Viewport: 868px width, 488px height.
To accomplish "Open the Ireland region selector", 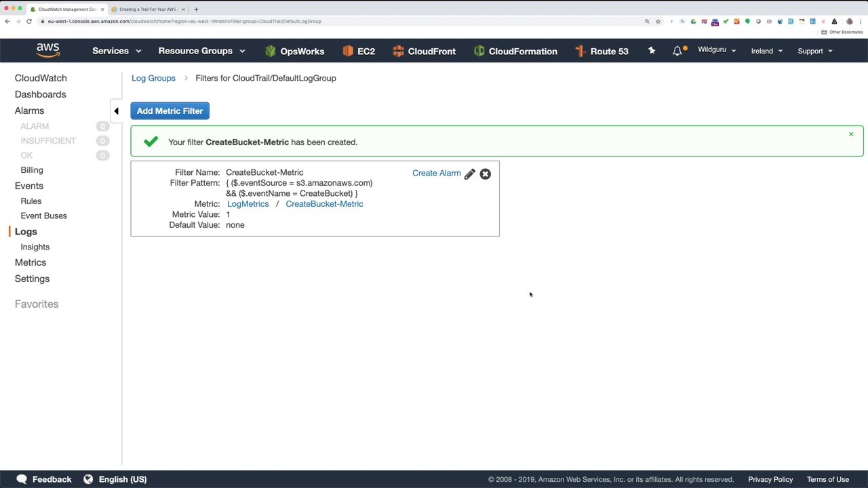I will click(767, 51).
